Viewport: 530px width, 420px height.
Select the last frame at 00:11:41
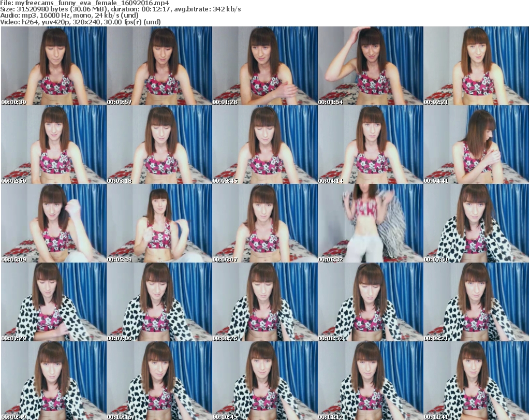tap(476, 381)
